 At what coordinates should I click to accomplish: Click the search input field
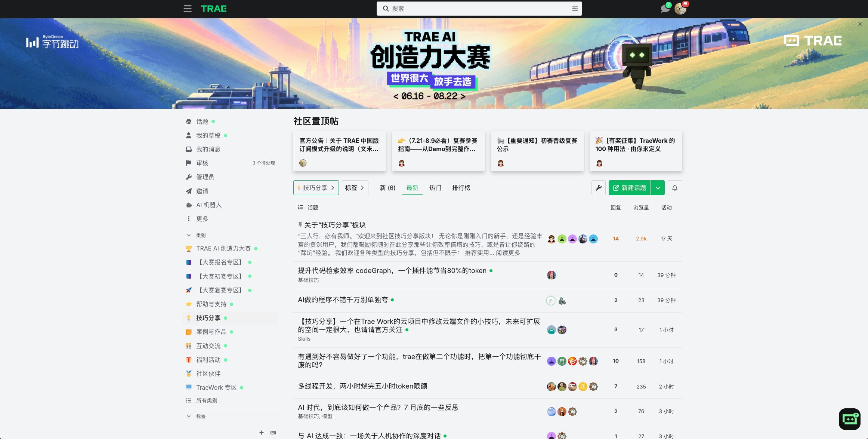tap(479, 9)
